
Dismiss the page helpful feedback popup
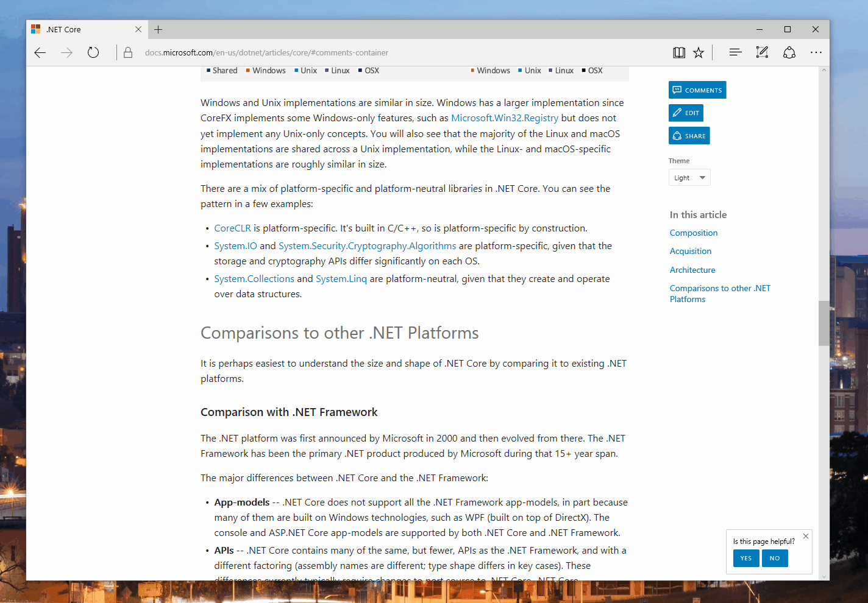(806, 536)
